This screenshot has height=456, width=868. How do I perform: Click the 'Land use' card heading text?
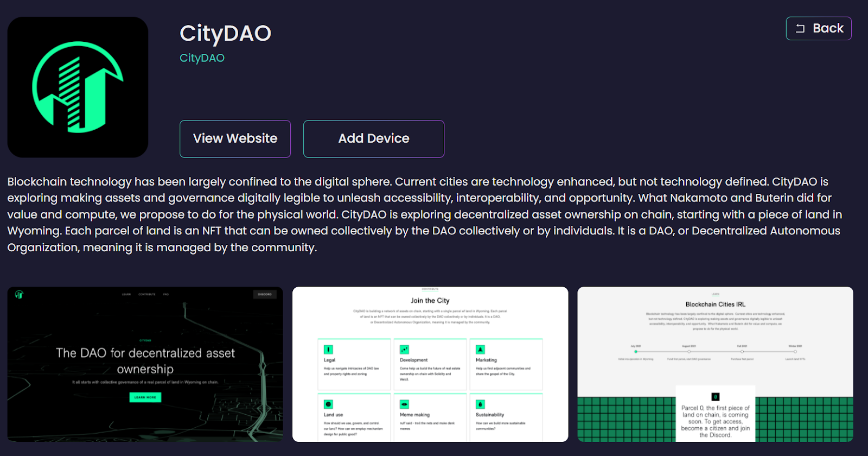pos(333,415)
